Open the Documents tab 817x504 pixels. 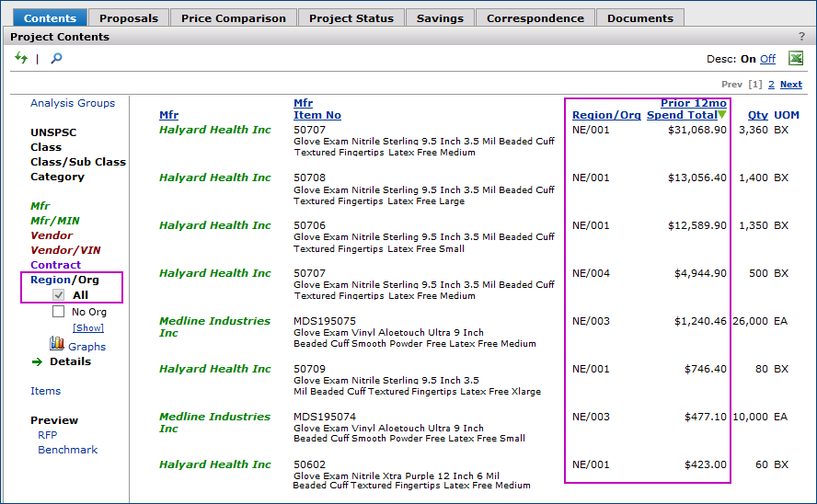click(639, 17)
